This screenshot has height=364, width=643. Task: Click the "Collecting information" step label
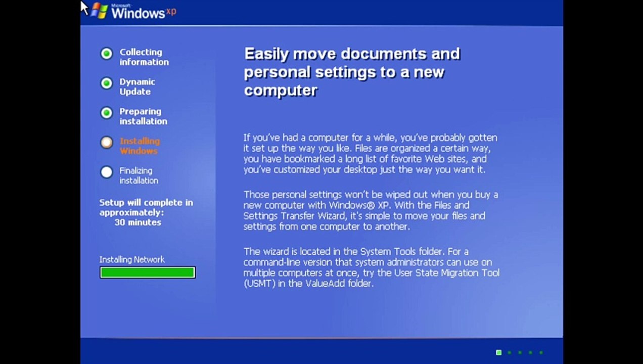[144, 57]
